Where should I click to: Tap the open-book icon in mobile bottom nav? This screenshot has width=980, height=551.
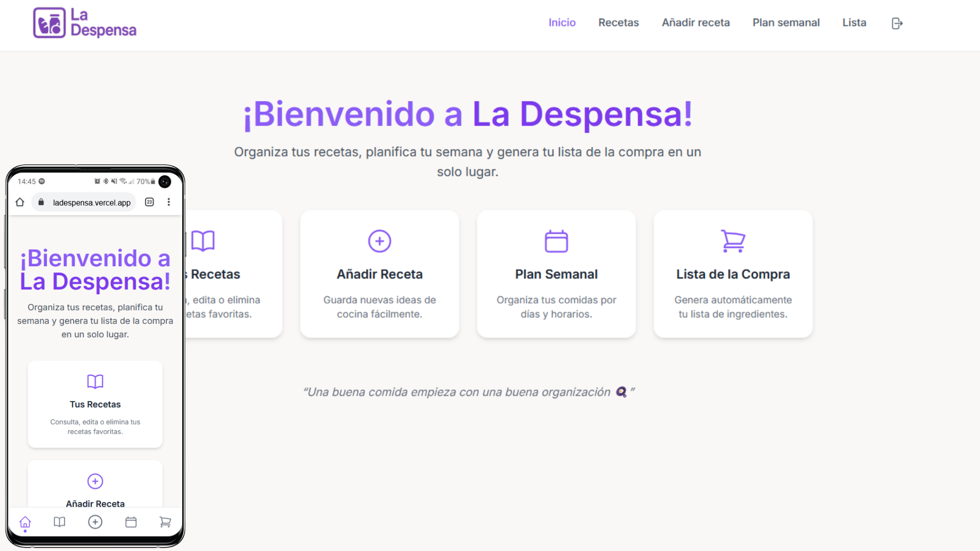(x=59, y=522)
